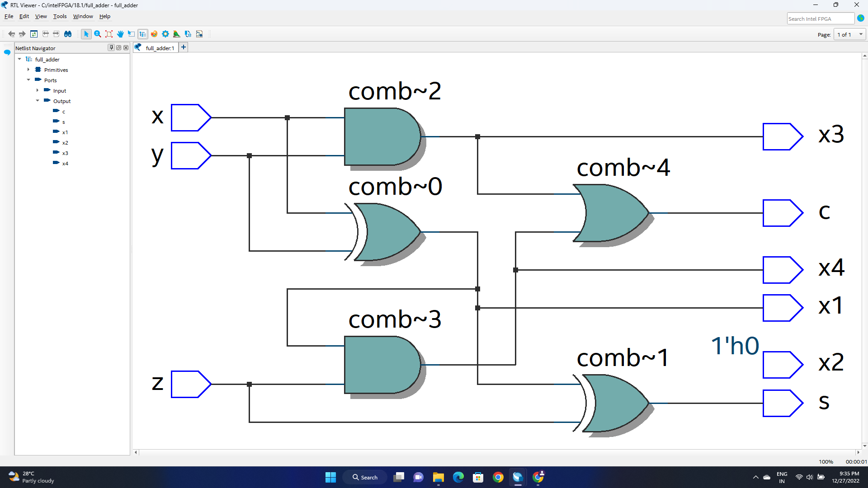Expand the Input node under Ports
The width and height of the screenshot is (868, 488).
coord(38,90)
